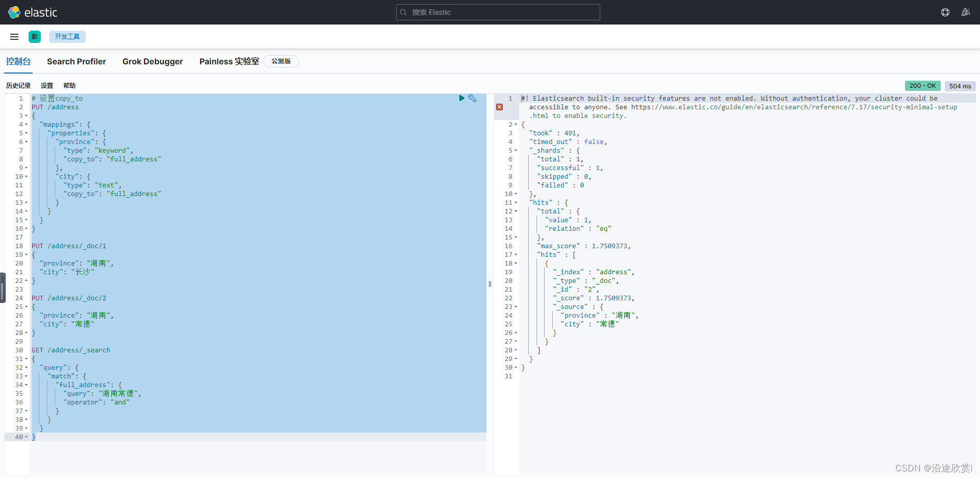Click the "city" : "常德" response line
The width and height of the screenshot is (980, 478).
(590, 324)
